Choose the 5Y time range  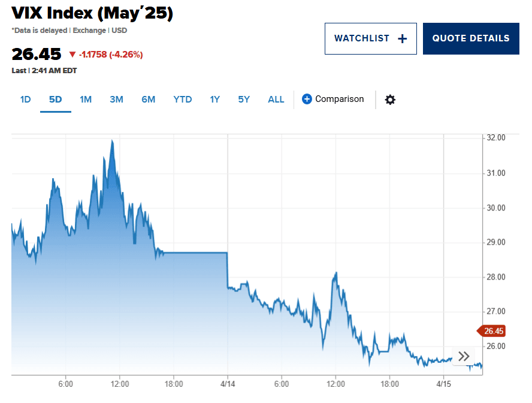point(243,100)
